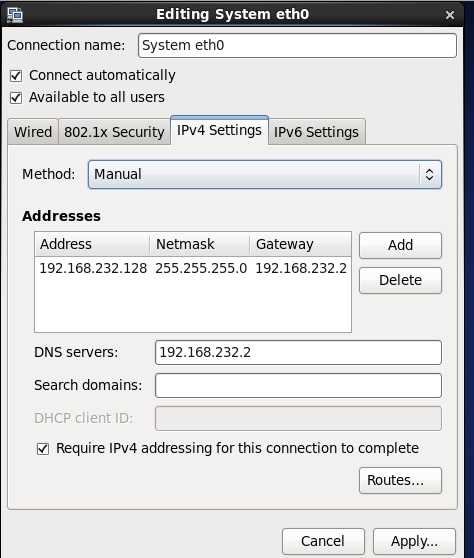
Task: Toggle Require IPv4 addressing checkbox
Action: tap(43, 448)
